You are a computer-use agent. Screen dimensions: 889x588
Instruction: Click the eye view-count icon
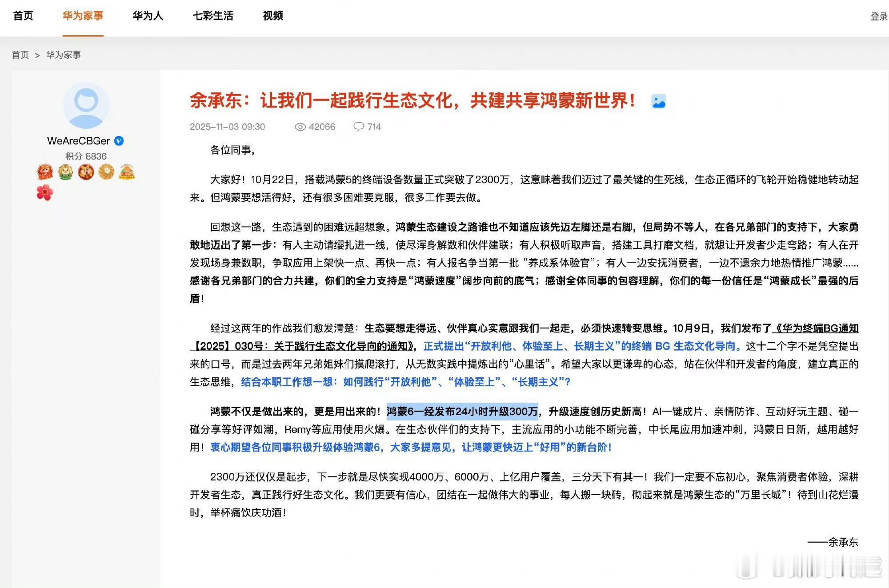point(300,127)
